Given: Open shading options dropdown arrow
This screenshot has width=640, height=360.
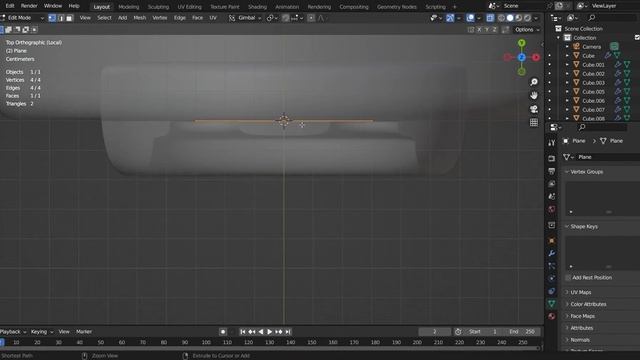Looking at the screenshot, I should point(536,18).
